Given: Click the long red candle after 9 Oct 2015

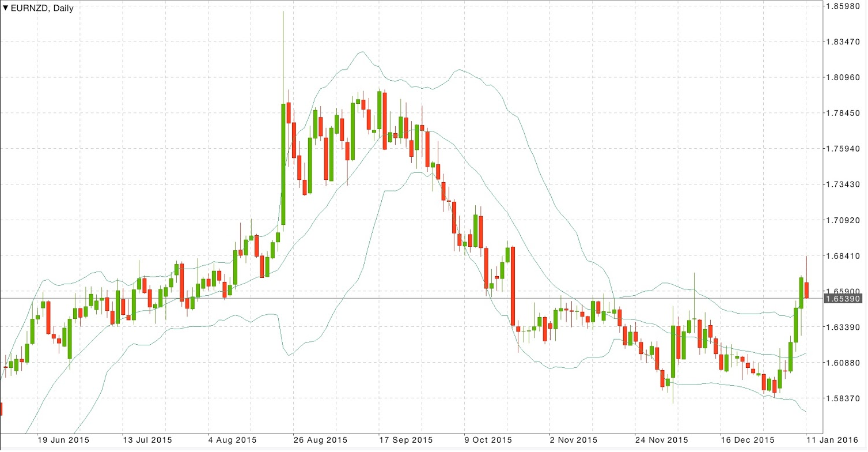Looking at the screenshot, I should 512,286.
